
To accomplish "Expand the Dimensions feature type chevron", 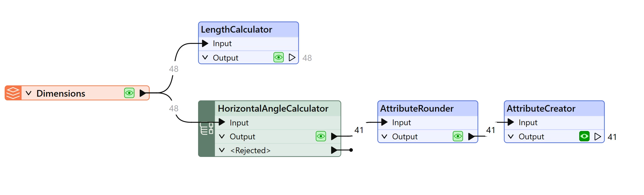I will (28, 93).
